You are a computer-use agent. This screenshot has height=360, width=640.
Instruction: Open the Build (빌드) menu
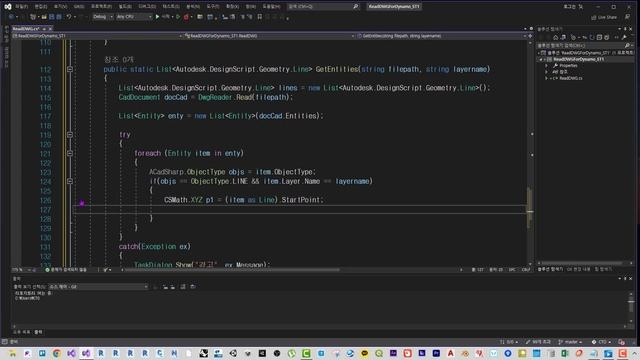[x=125, y=7]
